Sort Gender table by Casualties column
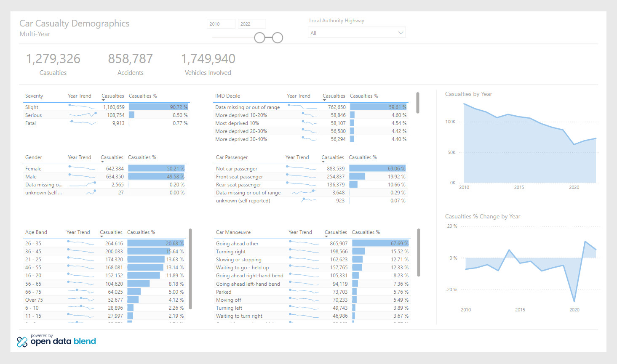 [112, 157]
